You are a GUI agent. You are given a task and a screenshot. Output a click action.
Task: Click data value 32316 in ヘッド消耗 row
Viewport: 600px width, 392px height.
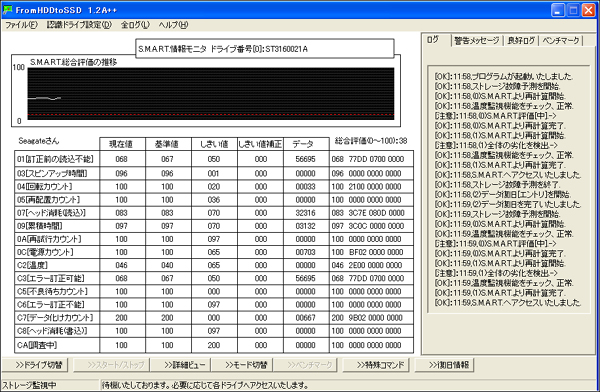click(305, 213)
